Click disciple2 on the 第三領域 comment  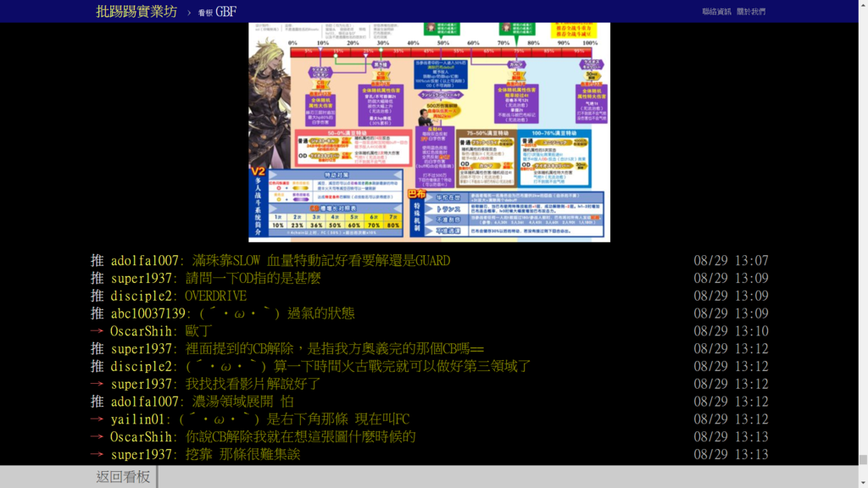[142, 366]
